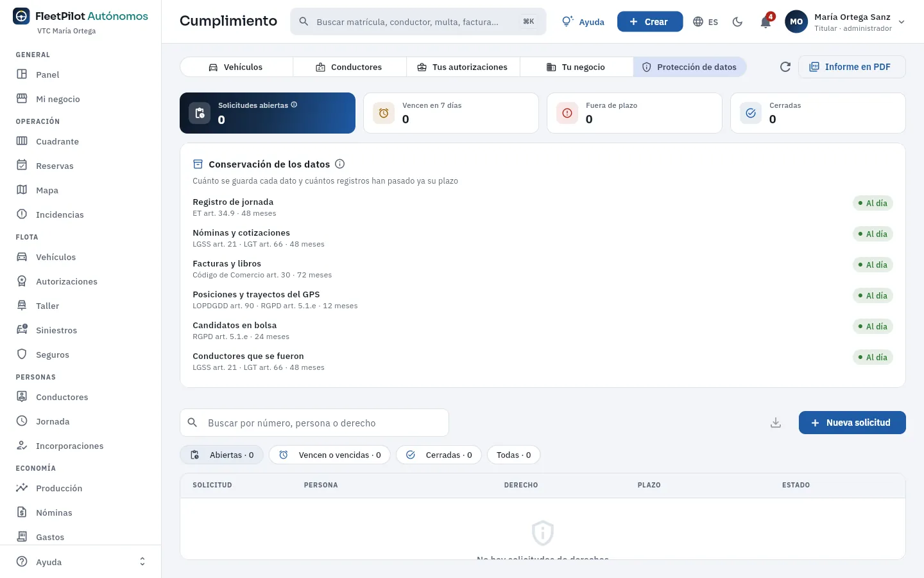This screenshot has width=924, height=578.
Task: Go to Mapa in the sidebar
Action: 80,190
